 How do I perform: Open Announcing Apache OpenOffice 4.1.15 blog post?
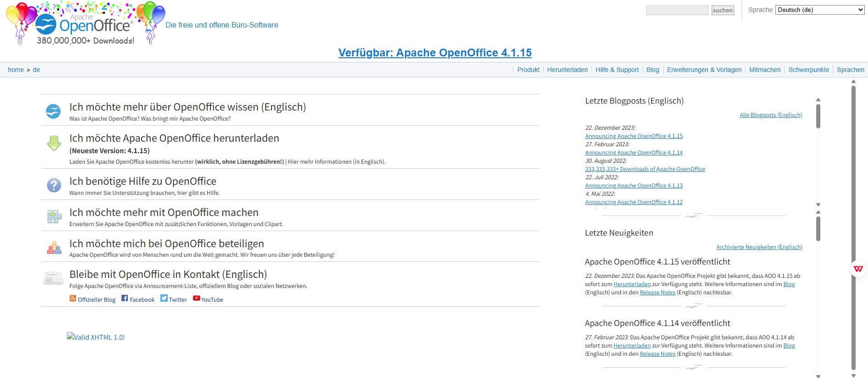(634, 136)
